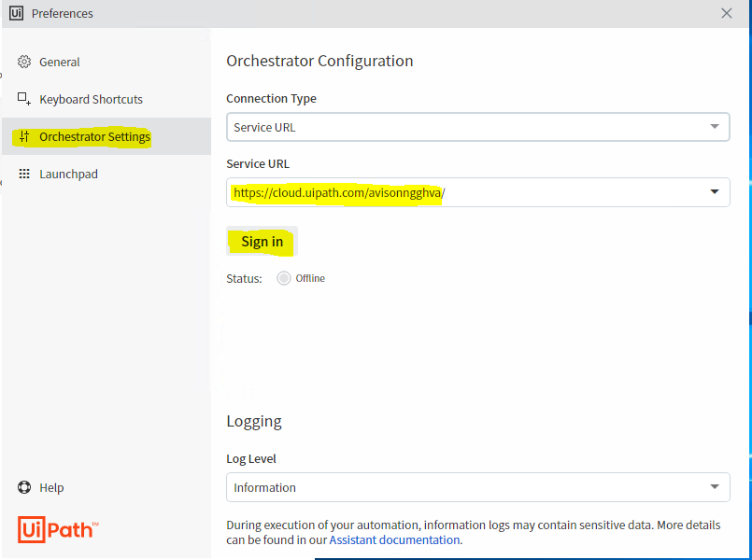This screenshot has width=752, height=560.
Task: Click the Help lifebuoy icon
Action: point(24,487)
